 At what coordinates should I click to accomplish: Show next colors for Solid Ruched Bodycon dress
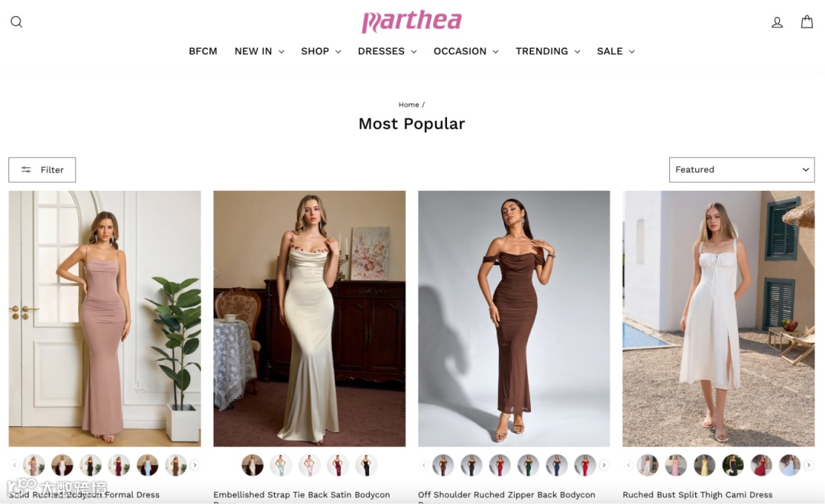195,465
